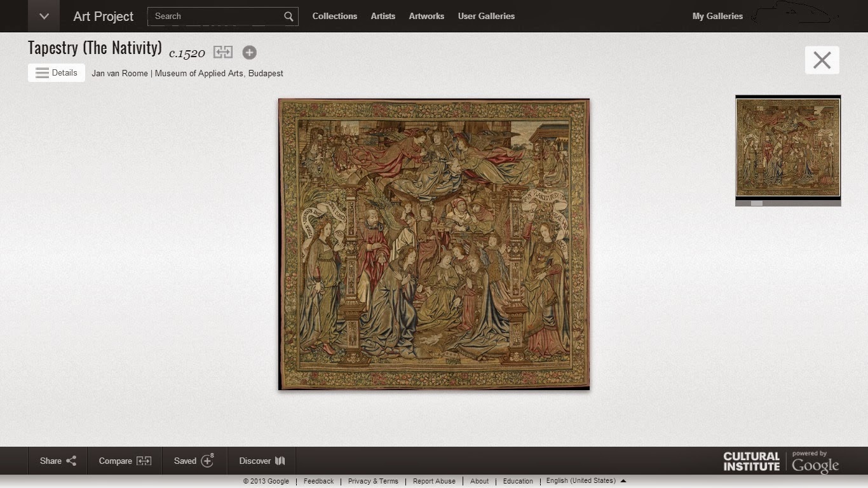Click the Feedback link in the footer
This screenshot has width=868, height=488.
pyautogui.click(x=318, y=481)
